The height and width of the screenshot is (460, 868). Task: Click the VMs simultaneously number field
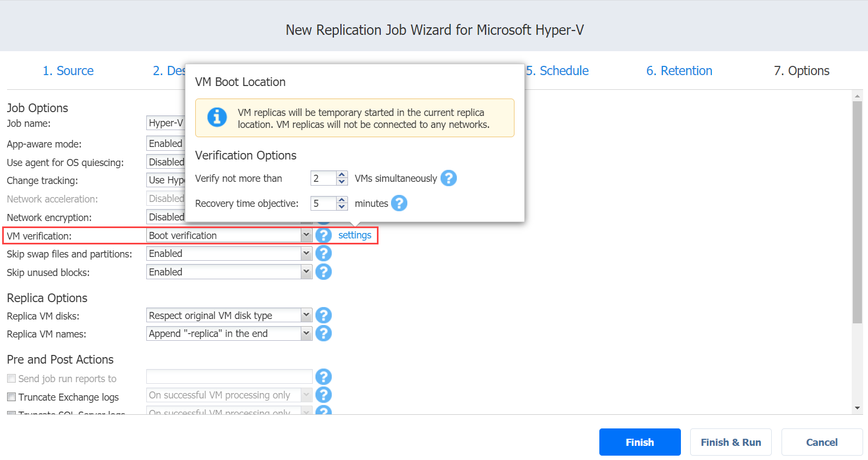pos(324,178)
